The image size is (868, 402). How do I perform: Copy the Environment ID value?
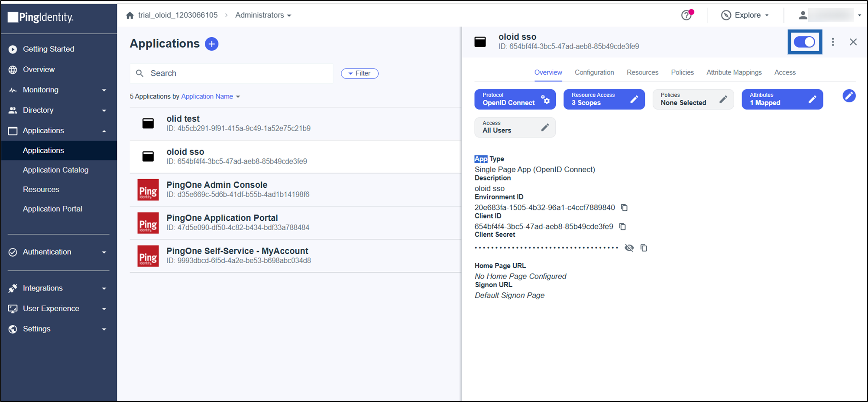[624, 207]
